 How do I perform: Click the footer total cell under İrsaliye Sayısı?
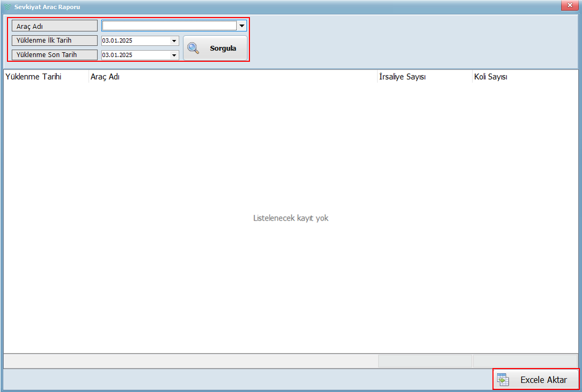tap(425, 361)
